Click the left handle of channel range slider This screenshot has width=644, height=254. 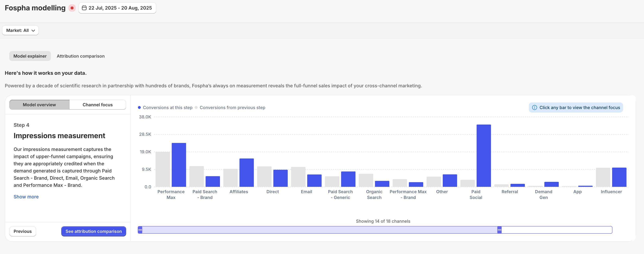[x=140, y=230]
